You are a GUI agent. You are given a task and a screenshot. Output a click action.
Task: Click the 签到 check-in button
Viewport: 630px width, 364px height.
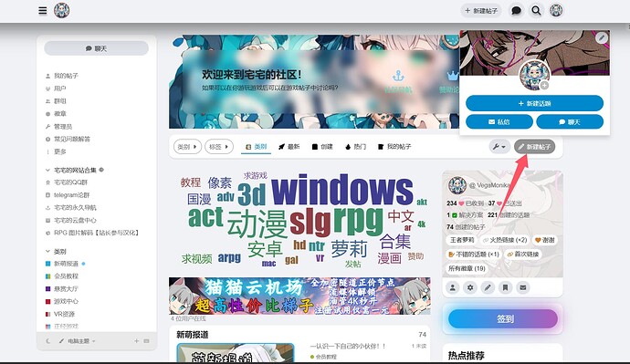coord(503,319)
